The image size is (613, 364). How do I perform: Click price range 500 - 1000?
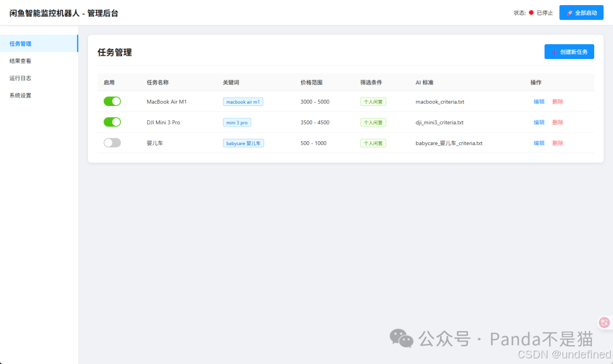313,143
